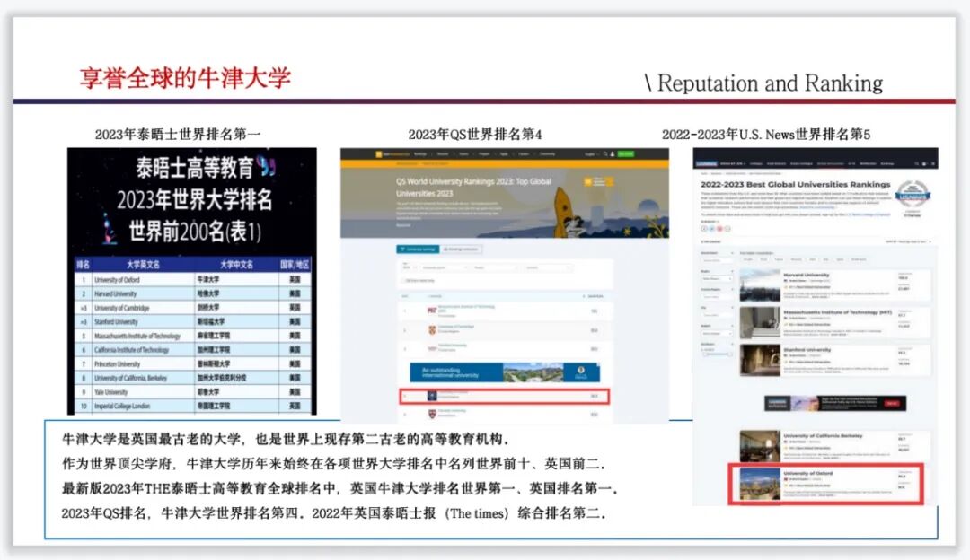
Task: Click paragraph line starting 牛津大学是英国最古老的大学
Action: click(286, 440)
